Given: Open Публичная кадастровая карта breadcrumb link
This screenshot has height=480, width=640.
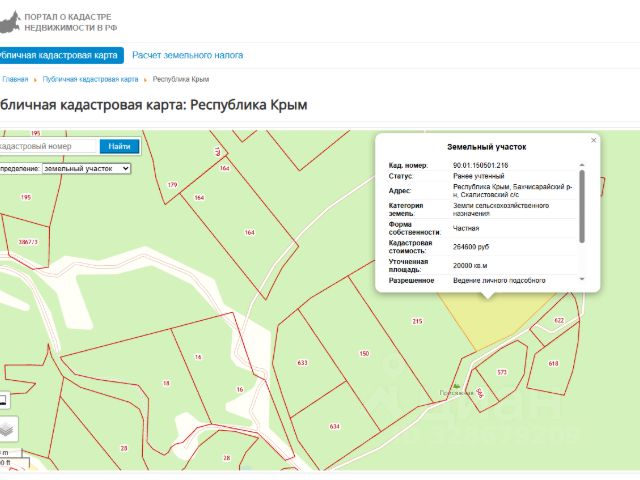Looking at the screenshot, I should [90, 79].
